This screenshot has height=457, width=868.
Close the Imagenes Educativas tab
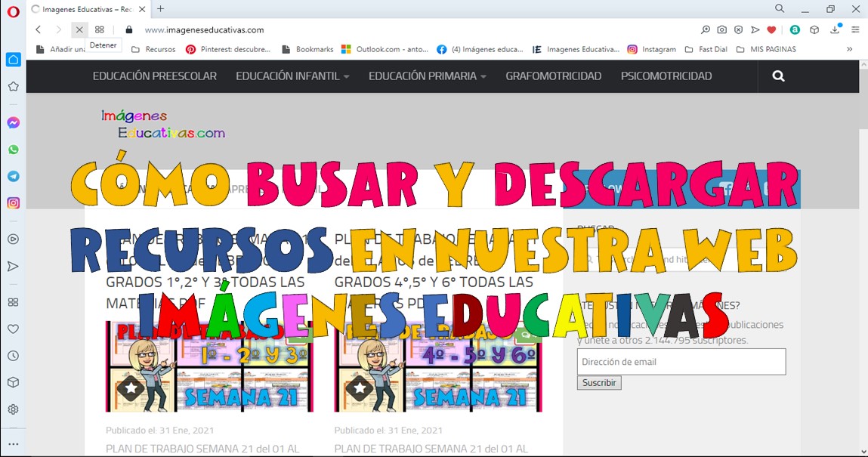(142, 9)
